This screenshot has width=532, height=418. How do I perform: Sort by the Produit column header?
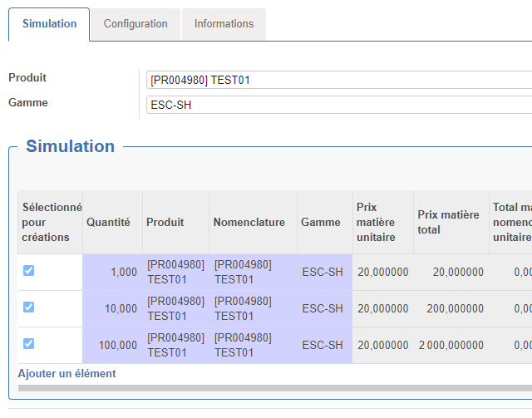click(165, 223)
